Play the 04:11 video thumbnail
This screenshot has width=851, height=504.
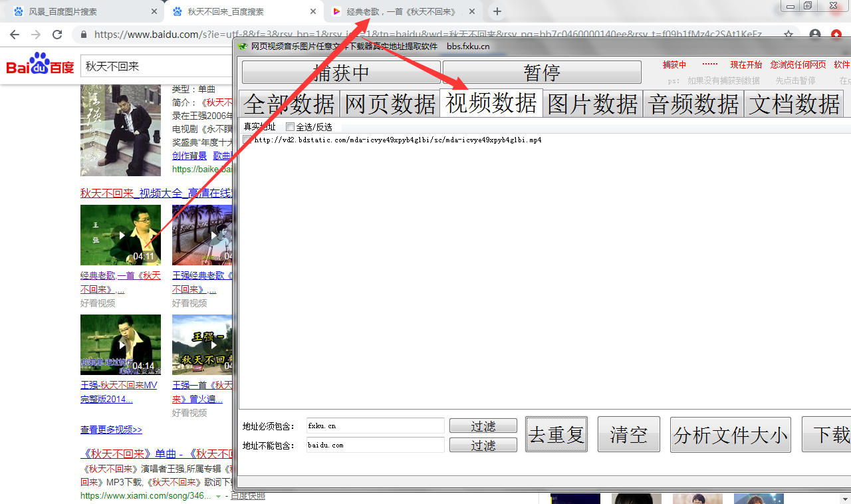(120, 235)
